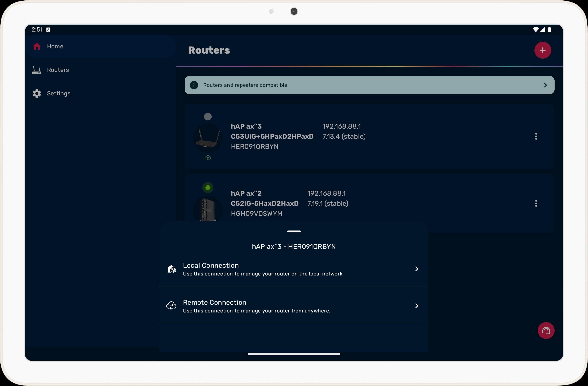Open the support headset chat button
This screenshot has width=588, height=386.
546,331
